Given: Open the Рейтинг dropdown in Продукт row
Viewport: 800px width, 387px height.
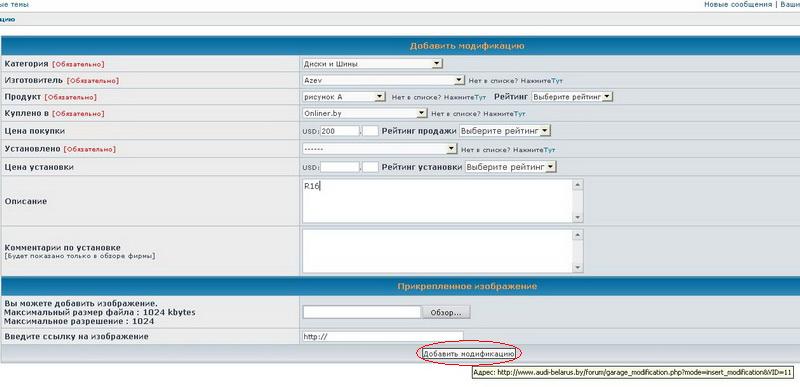Looking at the screenshot, I should (571, 96).
